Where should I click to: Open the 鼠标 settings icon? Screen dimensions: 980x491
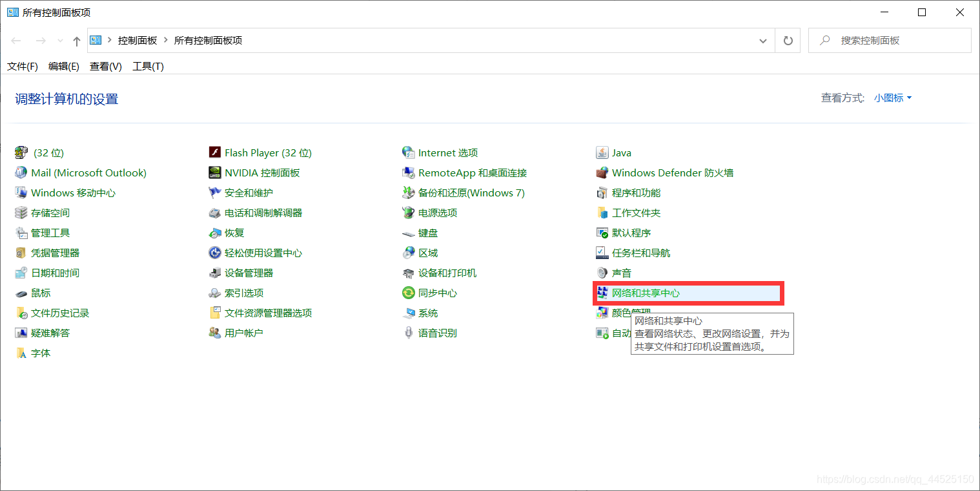click(21, 293)
